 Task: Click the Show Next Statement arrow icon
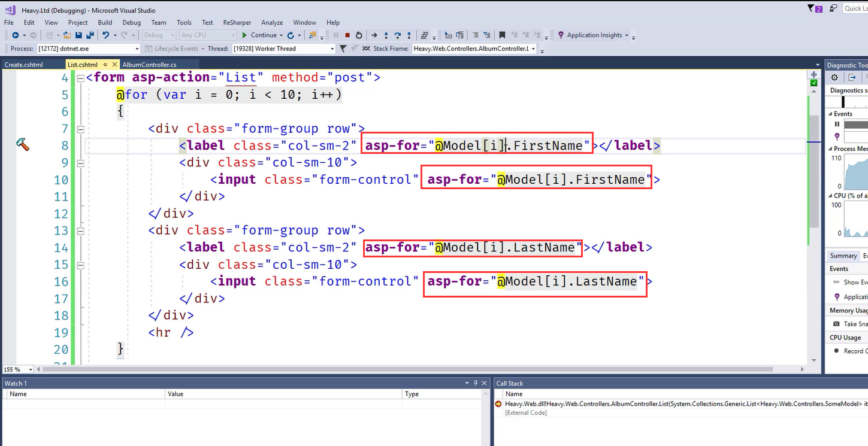point(374,35)
